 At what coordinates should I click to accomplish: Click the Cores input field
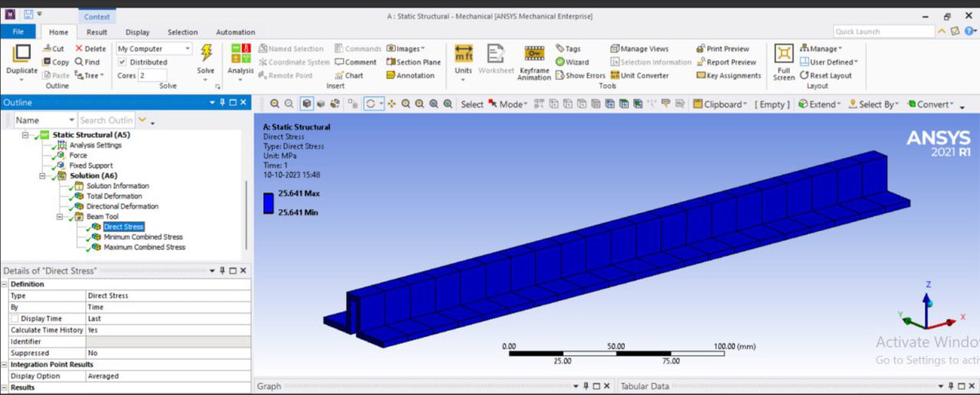click(x=152, y=75)
